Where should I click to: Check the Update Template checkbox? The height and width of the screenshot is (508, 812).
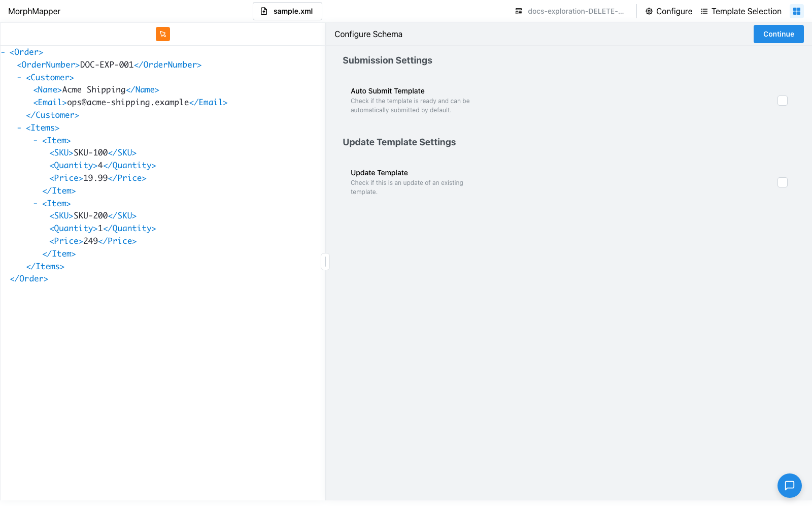point(783,182)
